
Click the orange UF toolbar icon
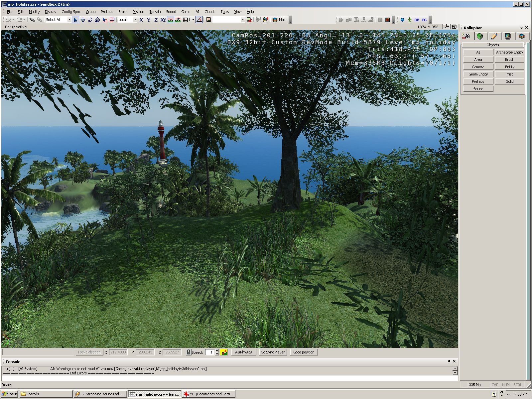coord(387,20)
